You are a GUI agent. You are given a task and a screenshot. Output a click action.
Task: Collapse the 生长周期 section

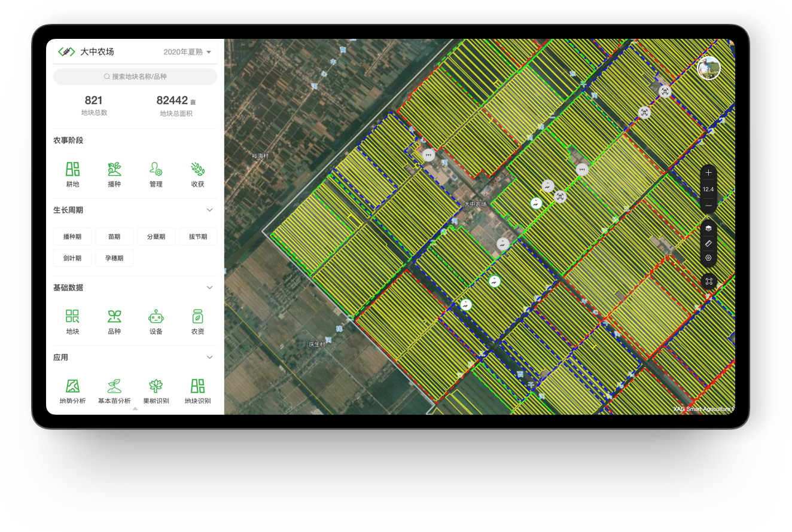(209, 210)
